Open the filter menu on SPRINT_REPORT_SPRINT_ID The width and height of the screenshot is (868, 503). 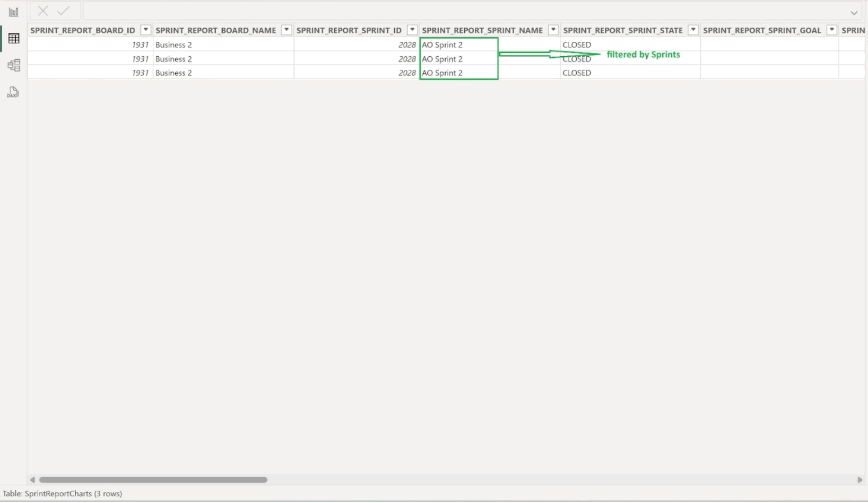click(x=412, y=30)
